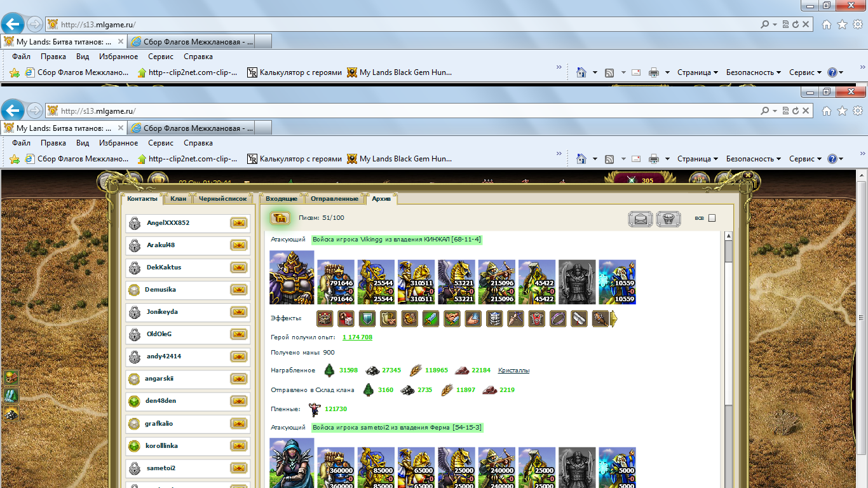This screenshot has height=488, width=868.
Task: Expand print options arrow in front game window
Action: 668,159
